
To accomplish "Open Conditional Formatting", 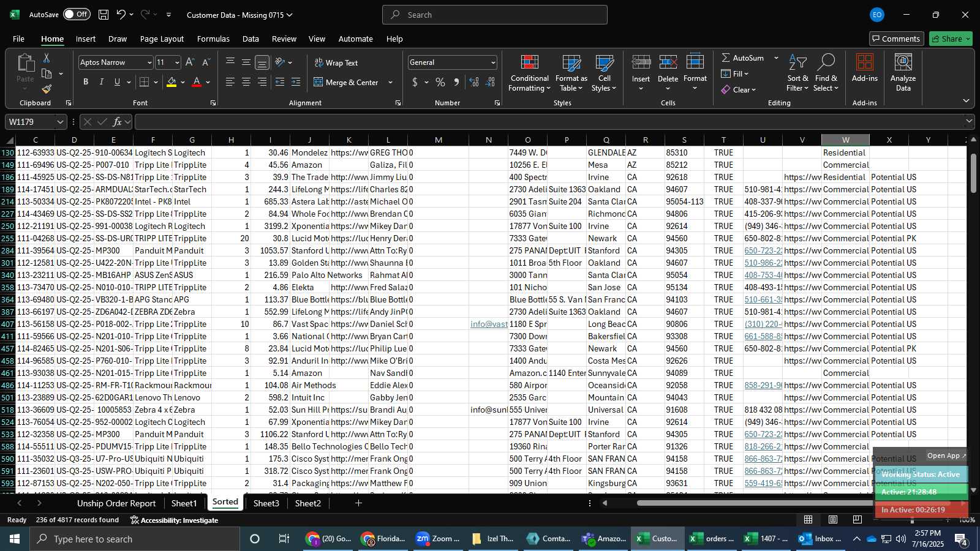I will point(529,73).
